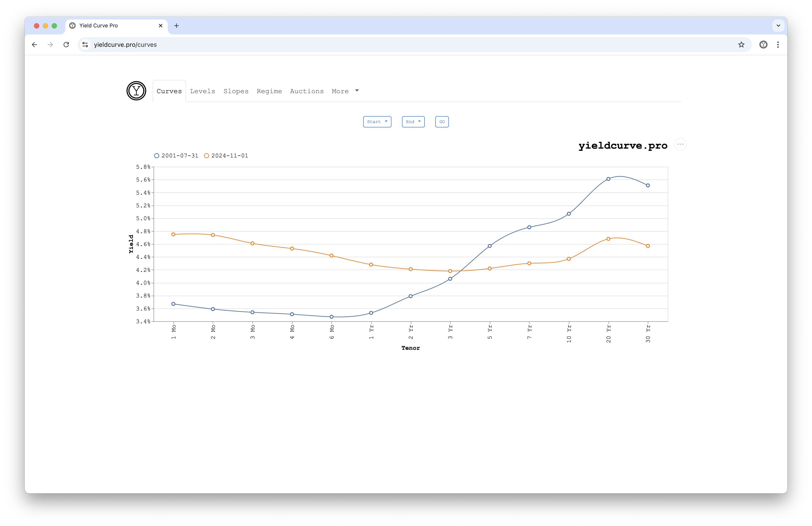This screenshot has height=526, width=812.
Task: Click the blue 1 Mo data point
Action: pos(173,304)
